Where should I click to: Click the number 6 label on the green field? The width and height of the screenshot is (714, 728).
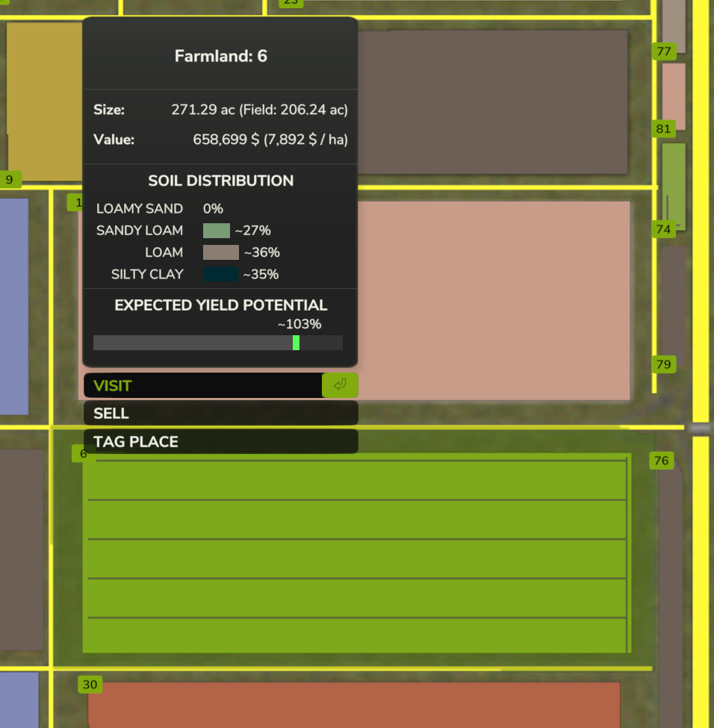point(84,454)
